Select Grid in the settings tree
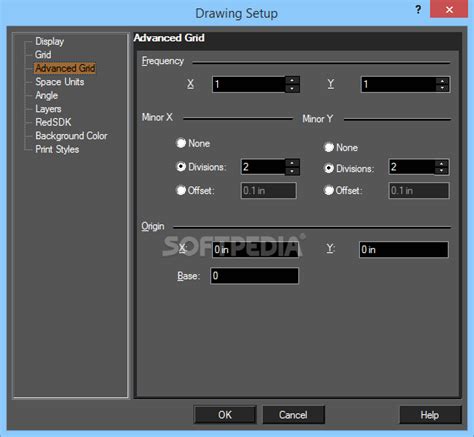The width and height of the screenshot is (474, 437). 43,55
